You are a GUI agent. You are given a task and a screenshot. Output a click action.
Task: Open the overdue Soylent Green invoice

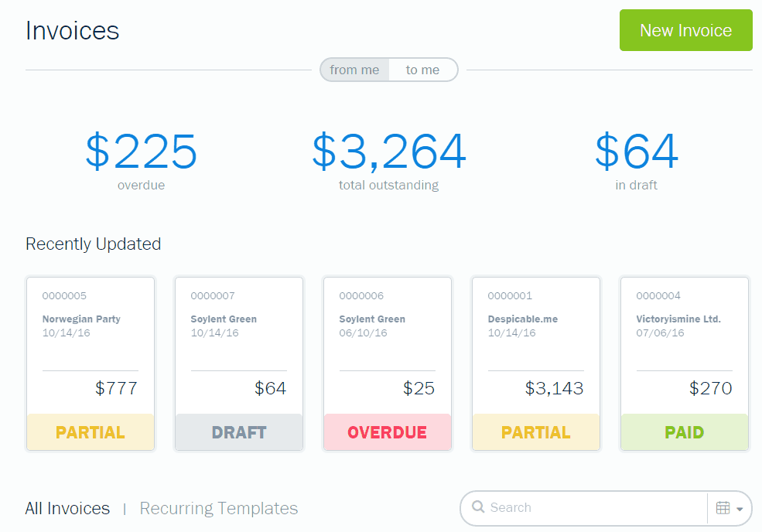tap(387, 348)
